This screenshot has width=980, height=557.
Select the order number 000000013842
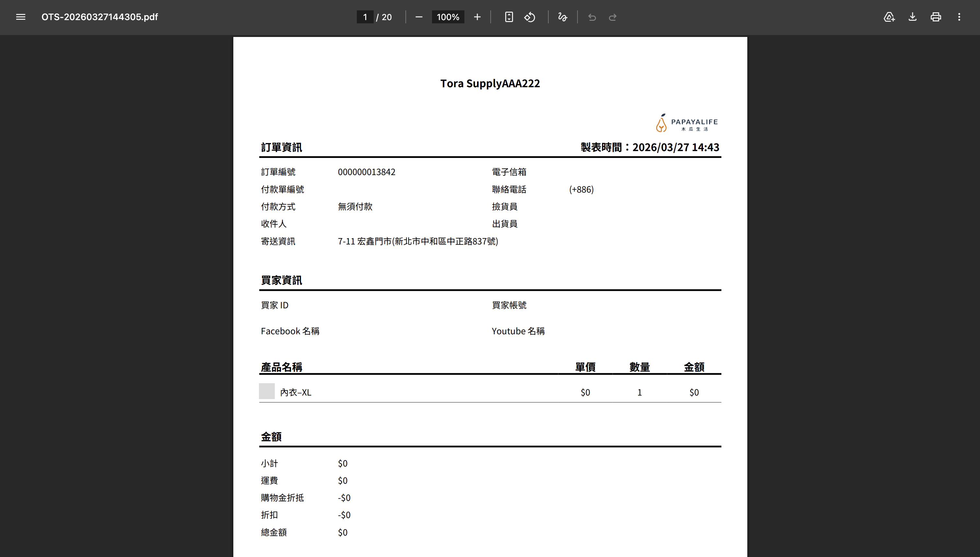point(367,172)
